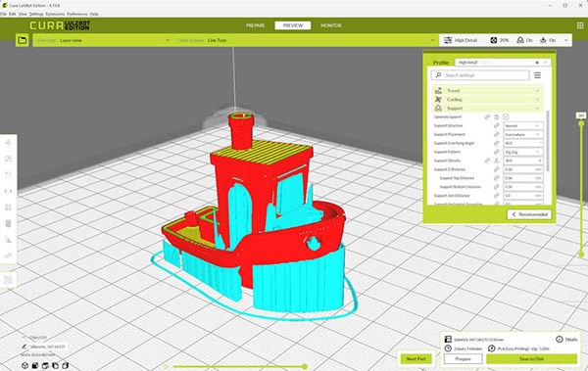
Task: Expand the Travel settings category
Action: tap(487, 91)
